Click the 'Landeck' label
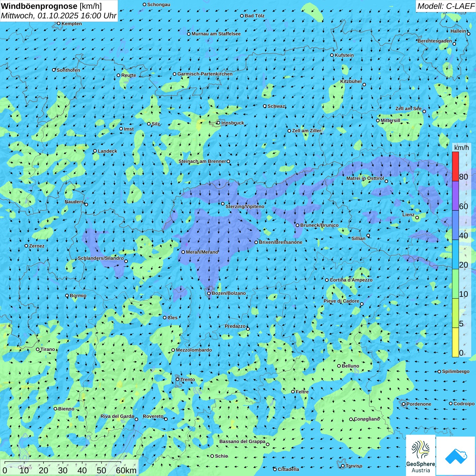 107,151
